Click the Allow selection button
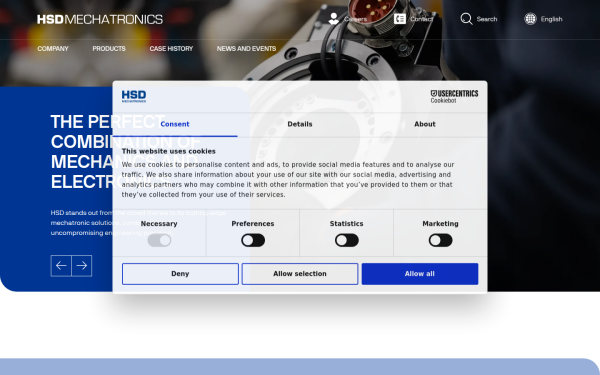 pos(300,274)
